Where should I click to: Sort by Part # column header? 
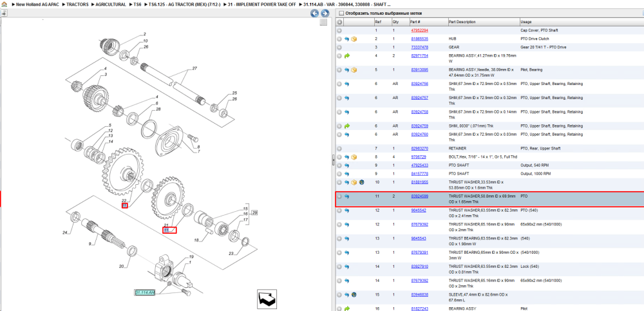click(415, 22)
